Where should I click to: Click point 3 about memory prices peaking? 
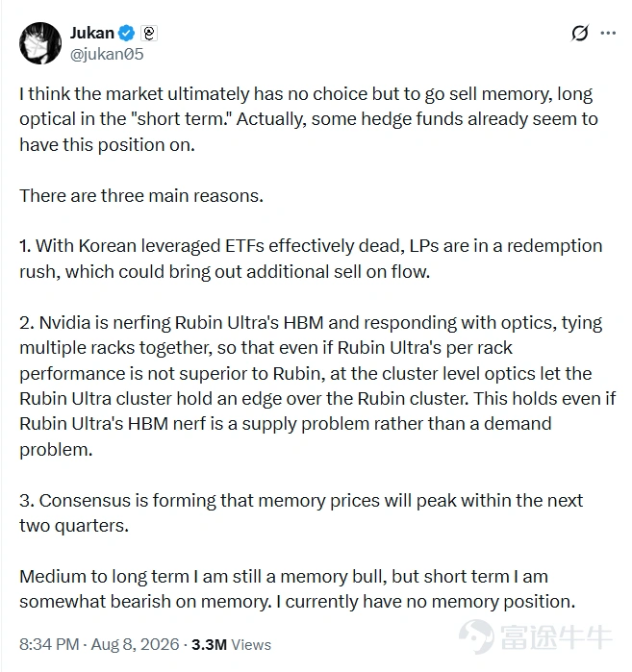(301, 513)
